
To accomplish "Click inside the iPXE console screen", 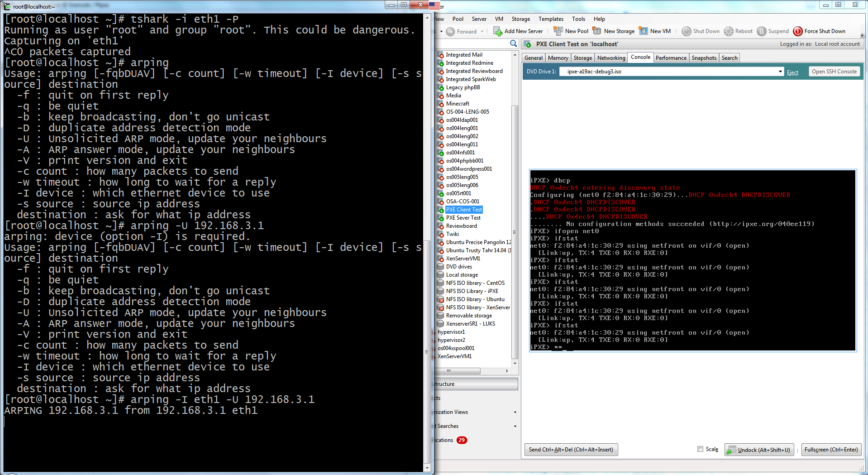I will click(693, 260).
